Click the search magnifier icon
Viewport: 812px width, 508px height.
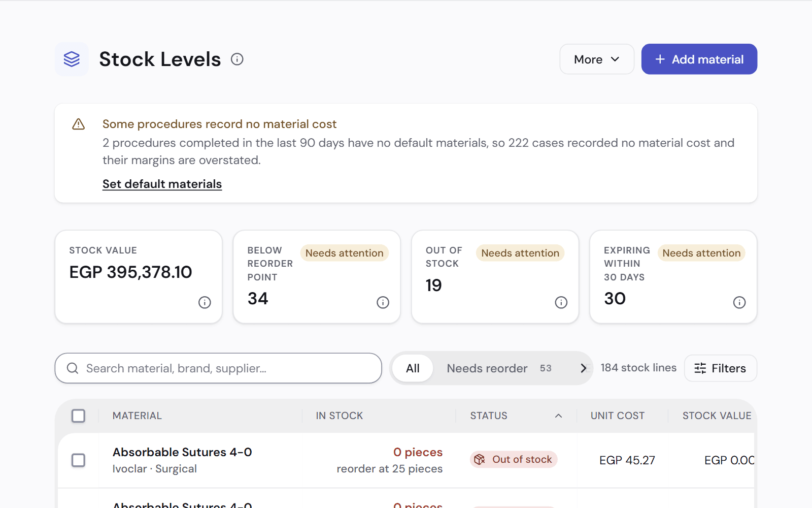(73, 368)
